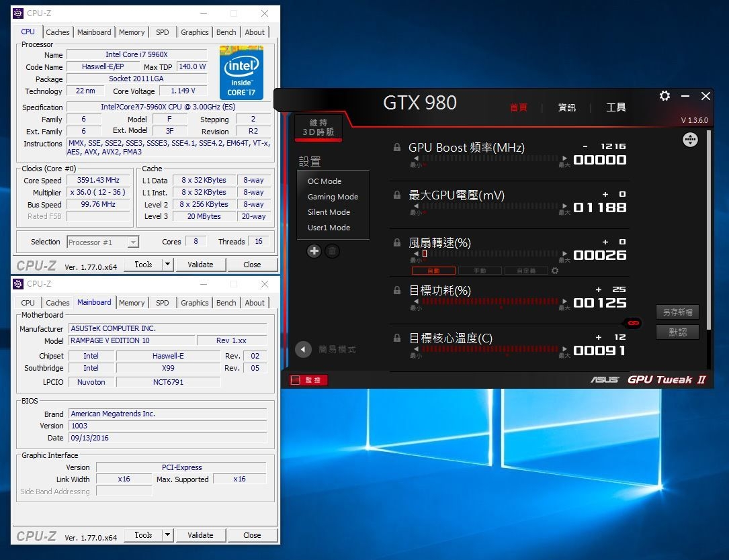Image resolution: width=729 pixels, height=560 pixels.
Task: Increase fan speed with right arrow
Action: click(x=564, y=254)
